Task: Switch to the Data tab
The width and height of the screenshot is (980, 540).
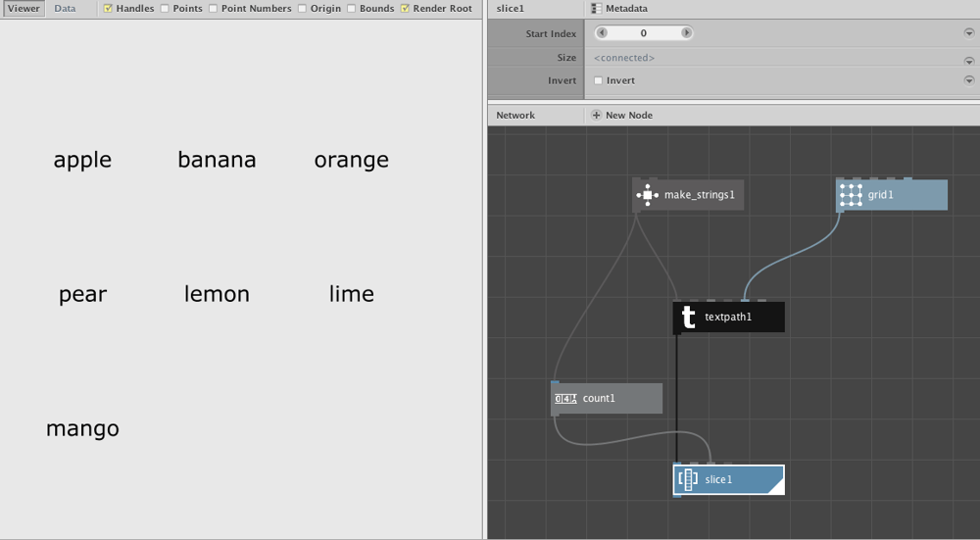Action: [65, 9]
